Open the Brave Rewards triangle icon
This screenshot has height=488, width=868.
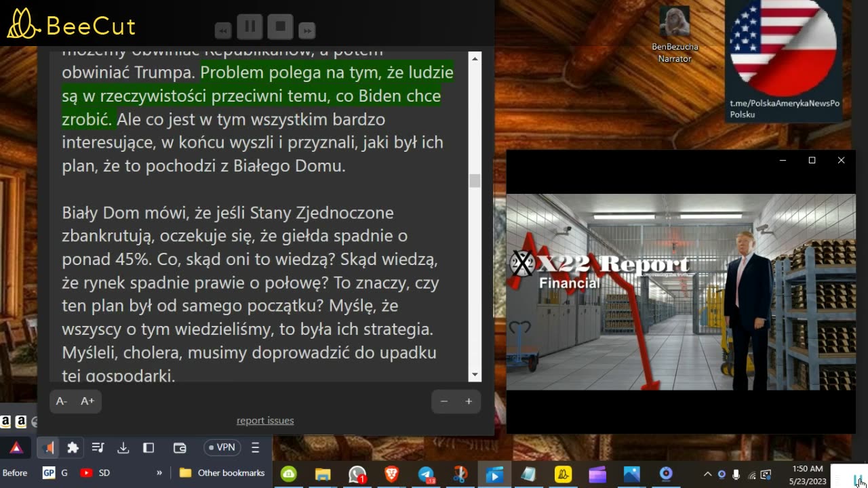[16, 447]
